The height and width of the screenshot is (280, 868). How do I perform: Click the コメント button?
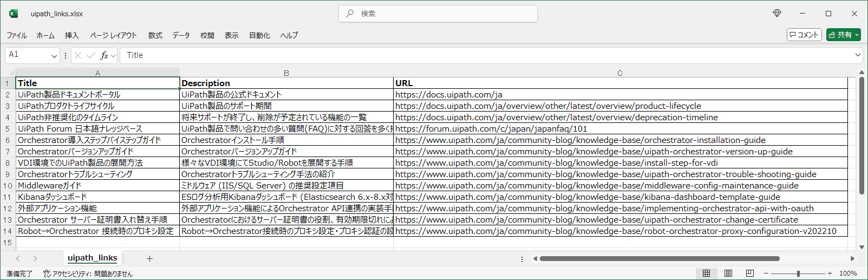pyautogui.click(x=804, y=35)
